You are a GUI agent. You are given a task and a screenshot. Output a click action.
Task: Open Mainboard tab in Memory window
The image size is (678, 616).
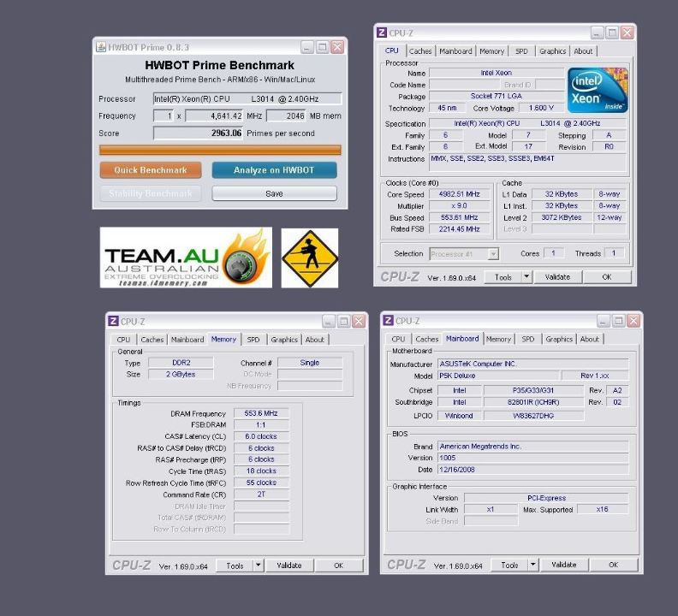(x=187, y=340)
